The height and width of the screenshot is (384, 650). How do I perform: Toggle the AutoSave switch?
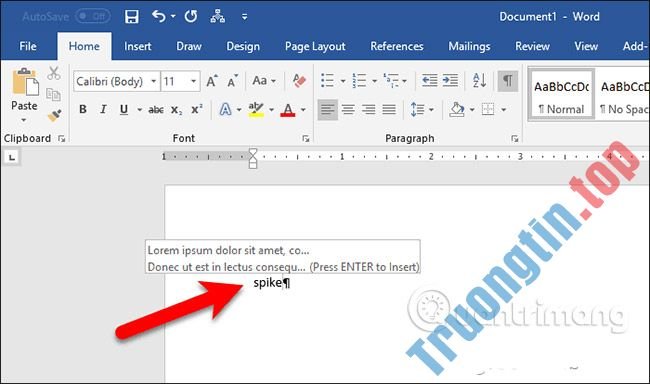(93, 17)
